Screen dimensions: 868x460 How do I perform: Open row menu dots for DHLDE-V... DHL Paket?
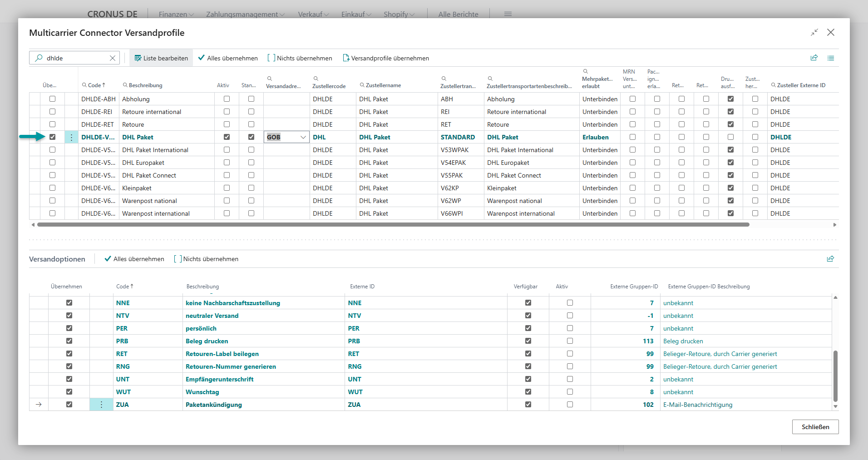point(71,137)
